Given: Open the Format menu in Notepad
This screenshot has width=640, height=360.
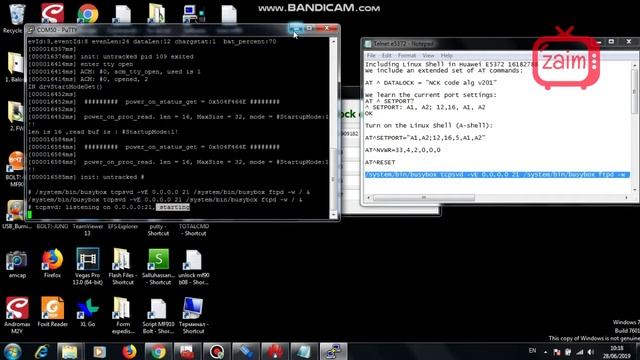Looking at the screenshot, I should click(407, 56).
